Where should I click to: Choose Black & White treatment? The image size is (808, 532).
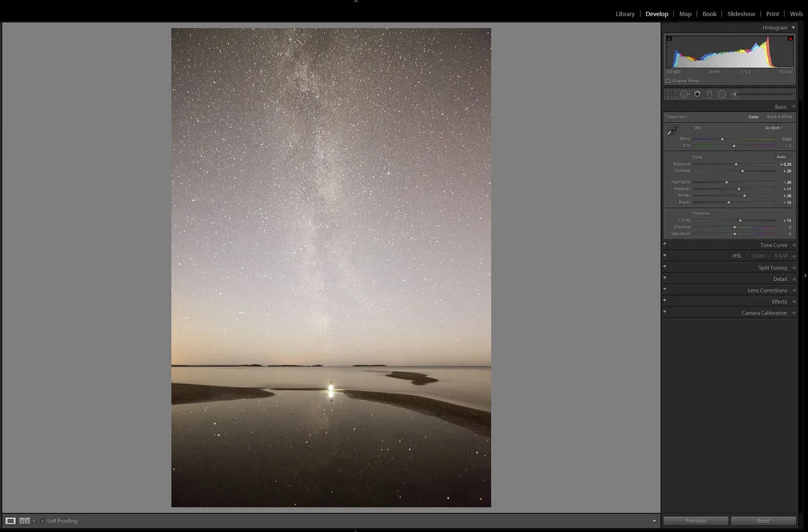[x=779, y=117]
